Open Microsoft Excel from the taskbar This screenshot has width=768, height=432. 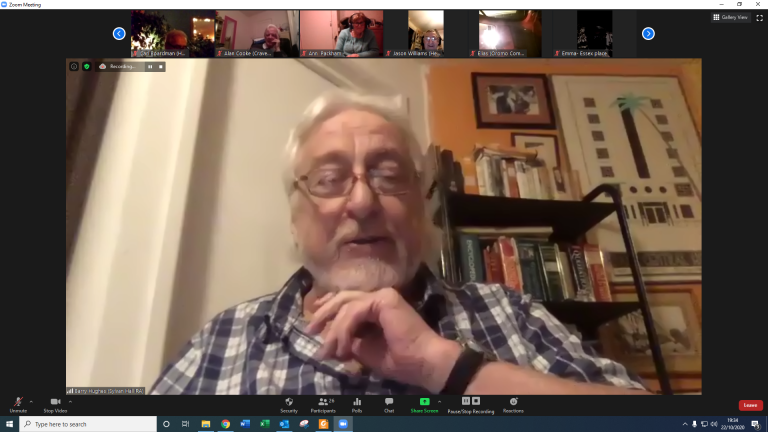coord(264,424)
